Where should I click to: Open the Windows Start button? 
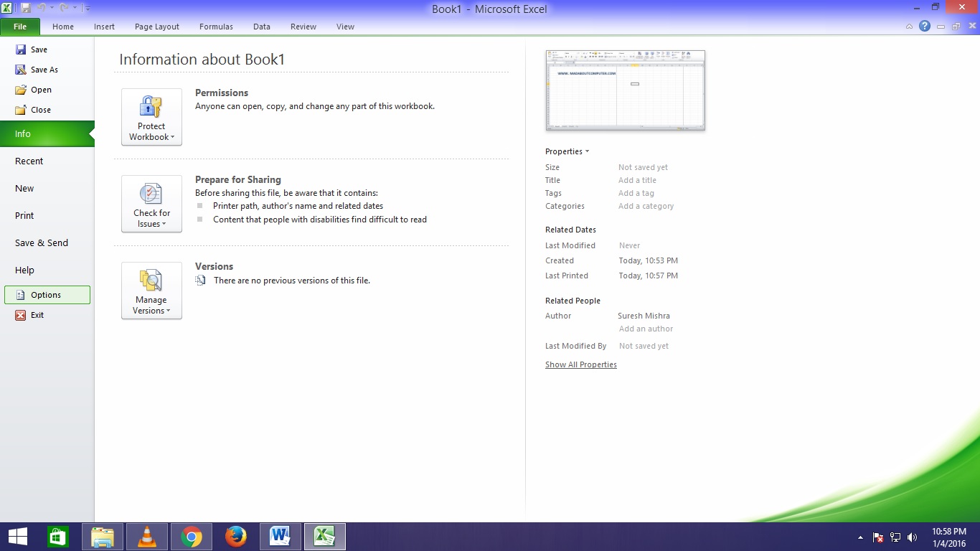[17, 537]
